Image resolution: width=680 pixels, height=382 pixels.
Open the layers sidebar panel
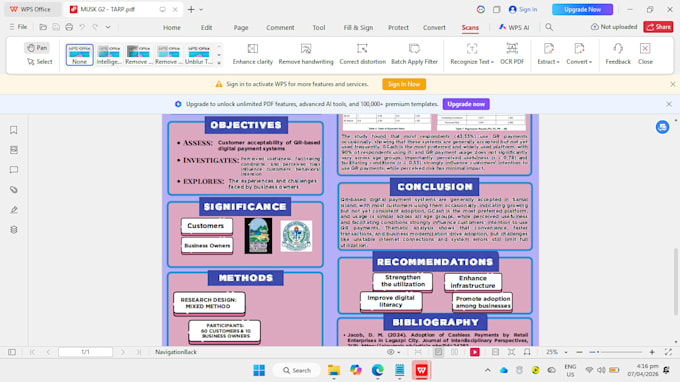click(x=14, y=230)
